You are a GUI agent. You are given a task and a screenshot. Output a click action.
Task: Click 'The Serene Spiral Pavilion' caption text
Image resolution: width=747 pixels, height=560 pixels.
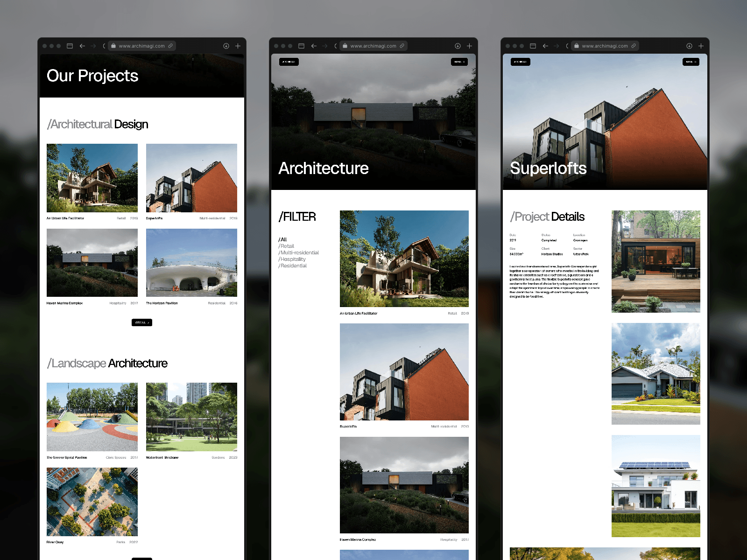point(67,458)
